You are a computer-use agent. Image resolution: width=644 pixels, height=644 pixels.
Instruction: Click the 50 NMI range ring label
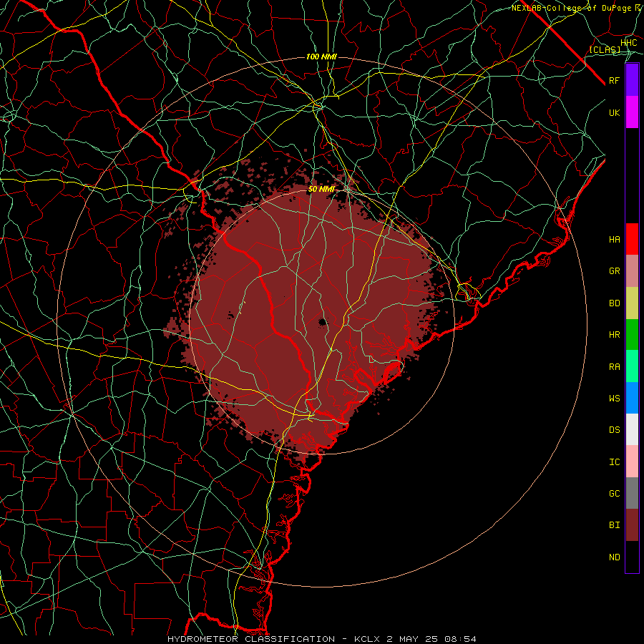tap(321, 190)
